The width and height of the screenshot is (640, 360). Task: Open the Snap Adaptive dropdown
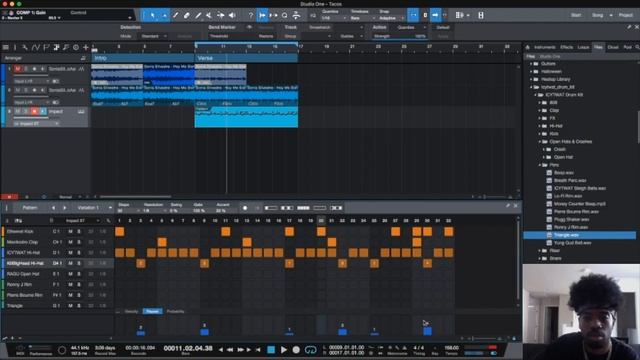[x=391, y=18]
